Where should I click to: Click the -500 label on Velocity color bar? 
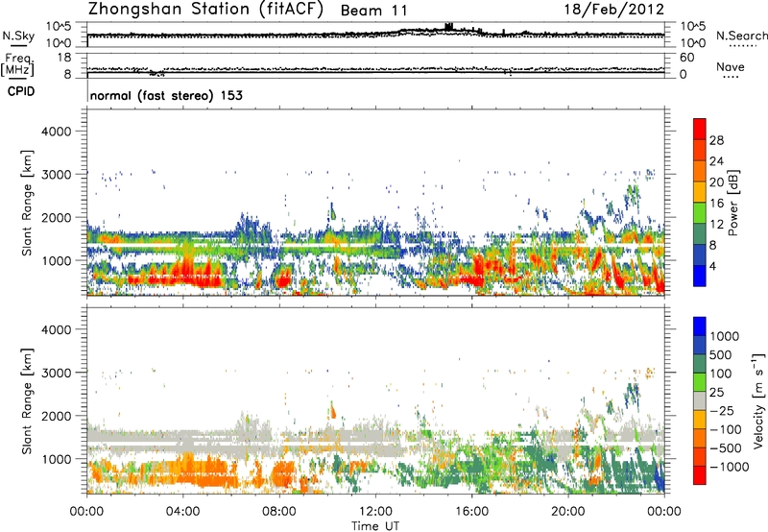click(725, 447)
